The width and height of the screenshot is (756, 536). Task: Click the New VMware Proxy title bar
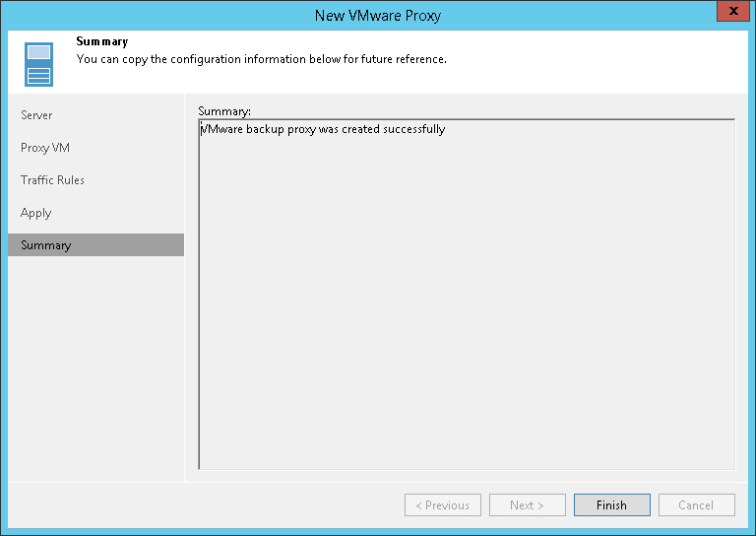click(x=378, y=15)
